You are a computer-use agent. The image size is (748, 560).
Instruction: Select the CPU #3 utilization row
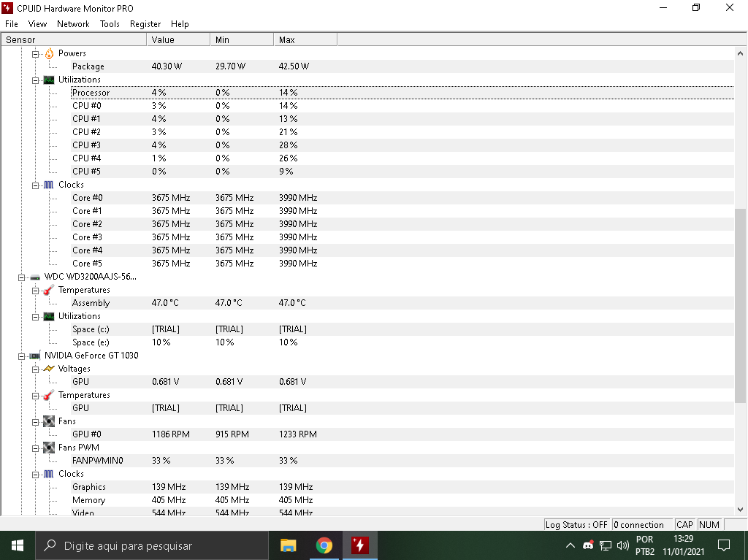[x=402, y=145]
